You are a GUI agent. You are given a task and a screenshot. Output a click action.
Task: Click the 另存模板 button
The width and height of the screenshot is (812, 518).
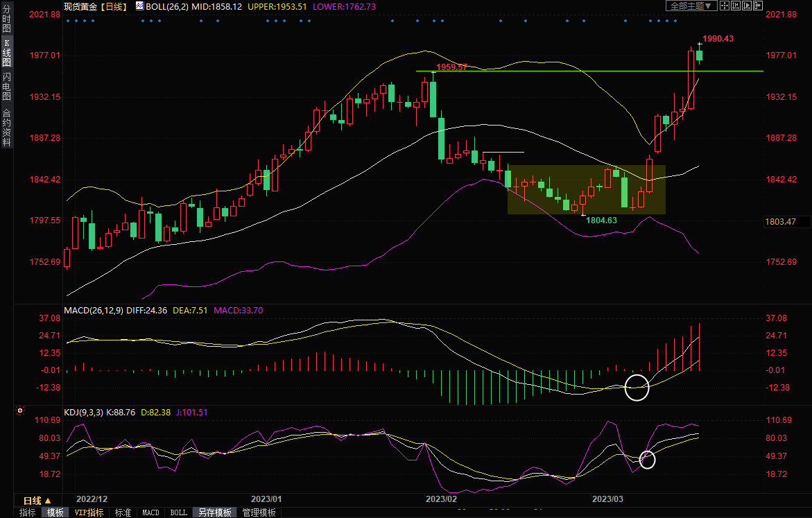[215, 512]
